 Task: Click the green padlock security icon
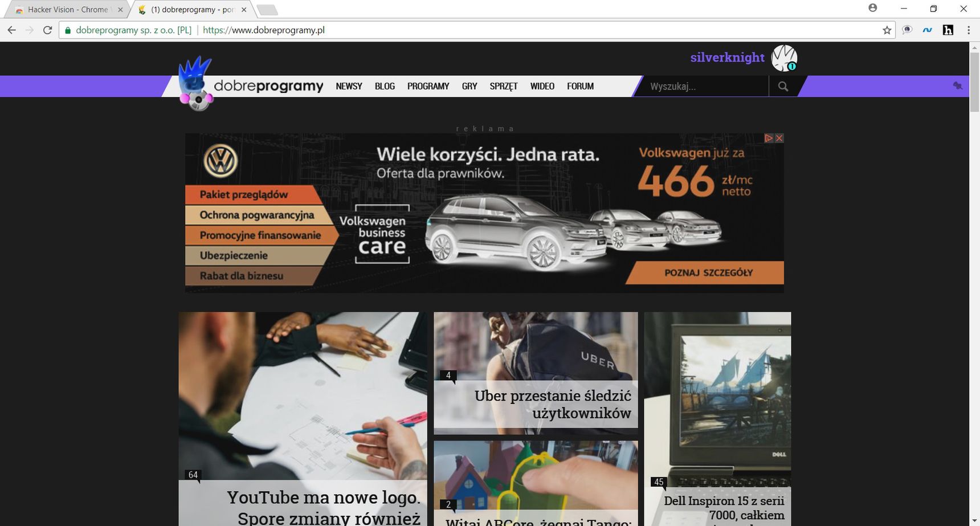[x=68, y=30]
